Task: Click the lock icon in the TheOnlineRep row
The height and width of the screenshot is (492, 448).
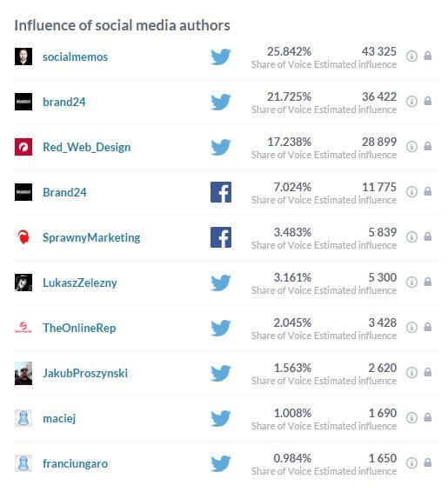Action: click(x=427, y=327)
